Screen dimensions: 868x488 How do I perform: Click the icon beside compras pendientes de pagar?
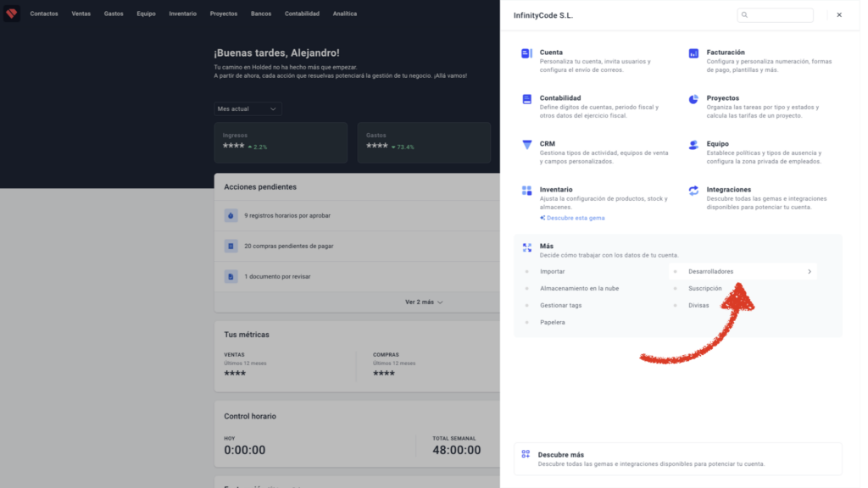pyautogui.click(x=232, y=248)
